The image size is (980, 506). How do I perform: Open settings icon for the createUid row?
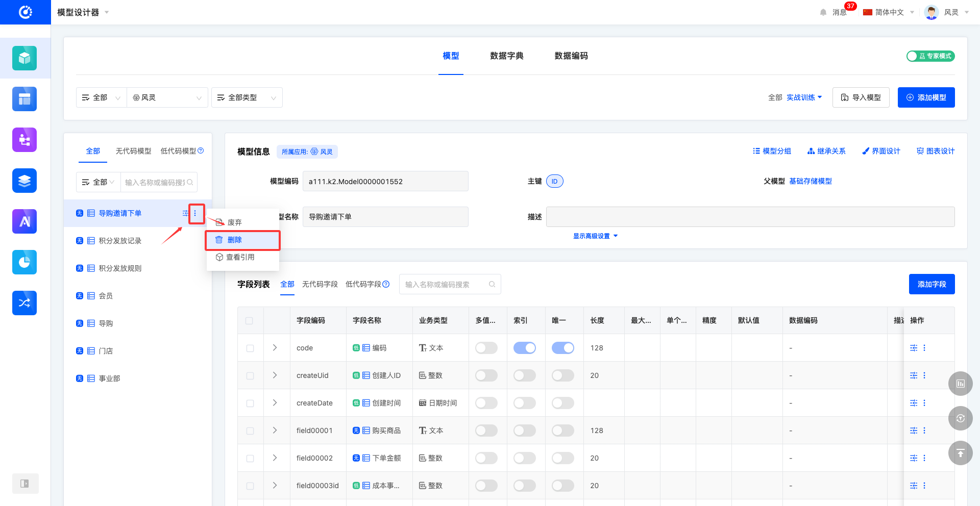pyautogui.click(x=914, y=375)
